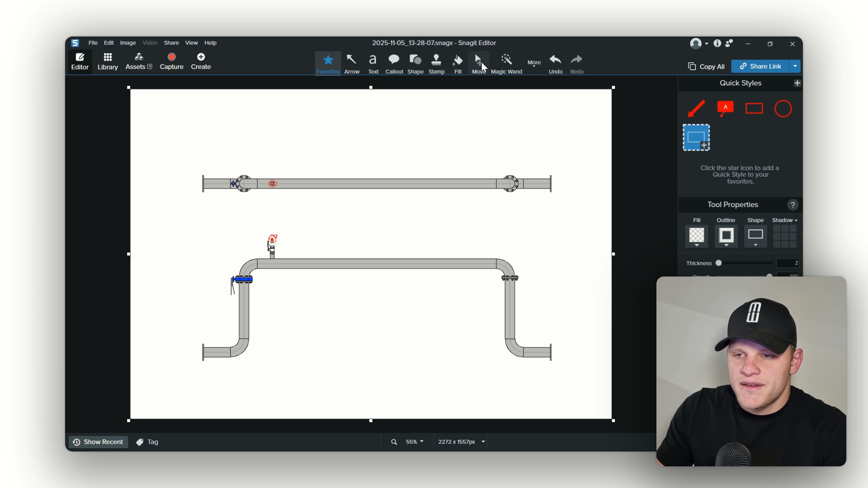Click the Capture record button
This screenshot has height=488, width=868.
click(x=172, y=61)
